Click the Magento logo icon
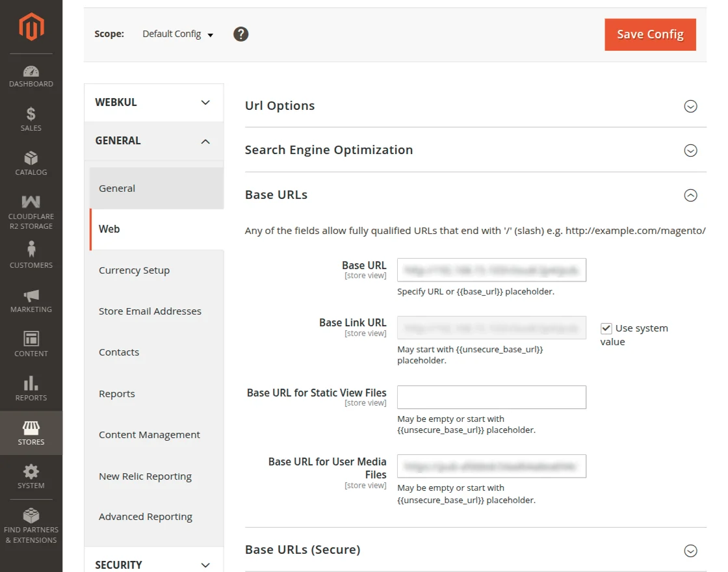The image size is (728, 572). tap(31, 27)
